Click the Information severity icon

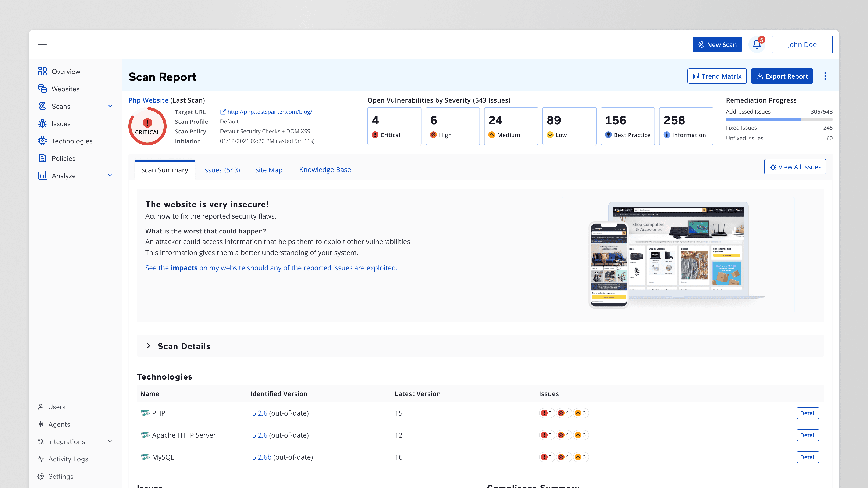(667, 135)
